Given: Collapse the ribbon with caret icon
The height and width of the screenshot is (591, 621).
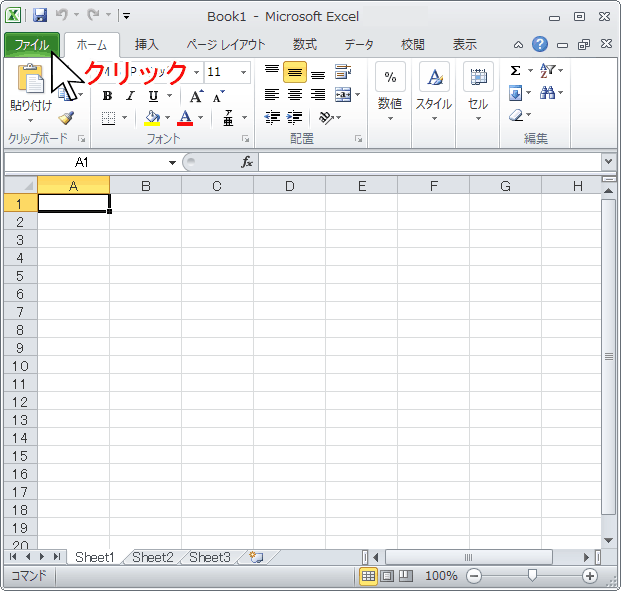Looking at the screenshot, I should pos(518,45).
